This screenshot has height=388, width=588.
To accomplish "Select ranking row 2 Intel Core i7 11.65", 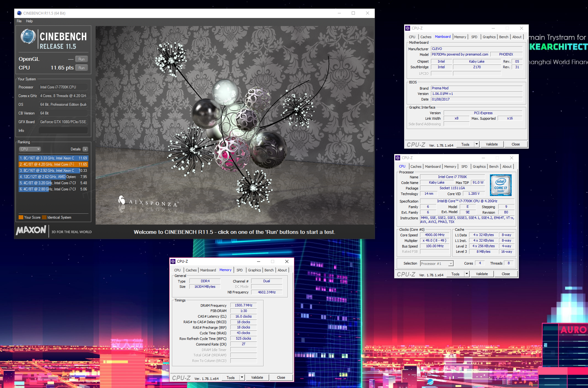I will pos(53,164).
